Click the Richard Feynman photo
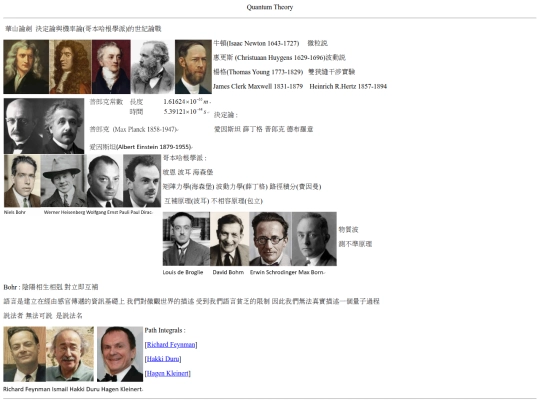The width and height of the screenshot is (540, 405). pyautogui.click(x=24, y=354)
